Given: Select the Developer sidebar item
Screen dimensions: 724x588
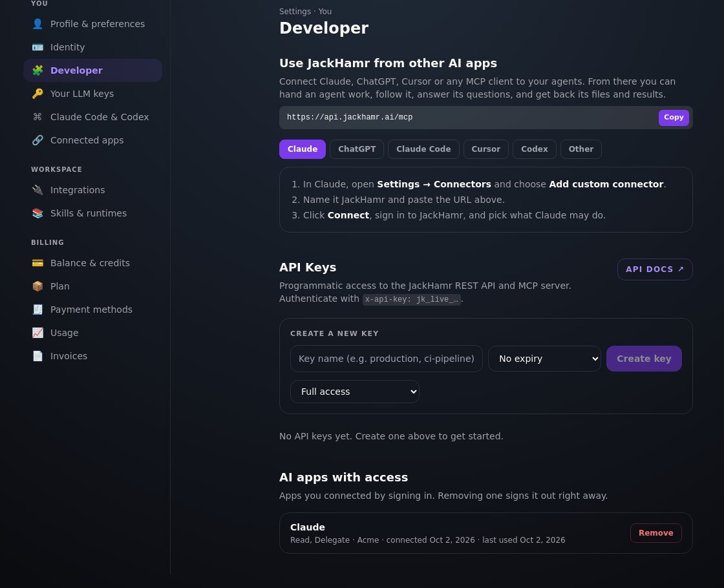Looking at the screenshot, I should 92,70.
